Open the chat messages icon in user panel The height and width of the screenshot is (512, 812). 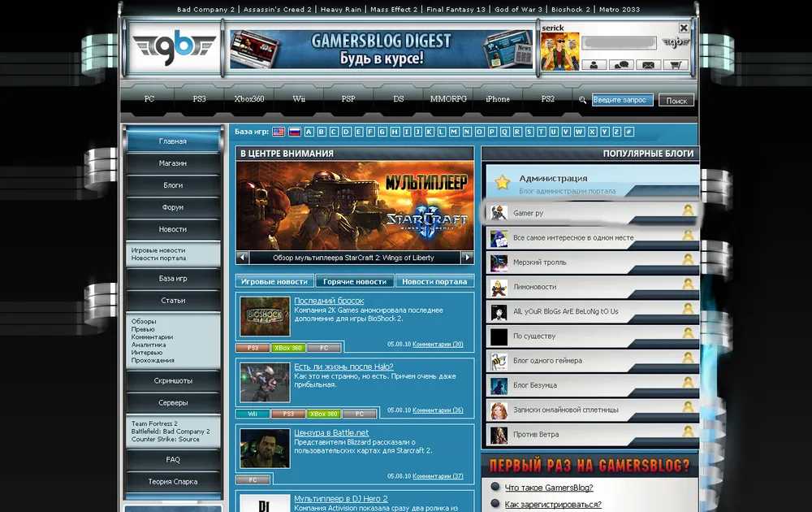coord(621,65)
